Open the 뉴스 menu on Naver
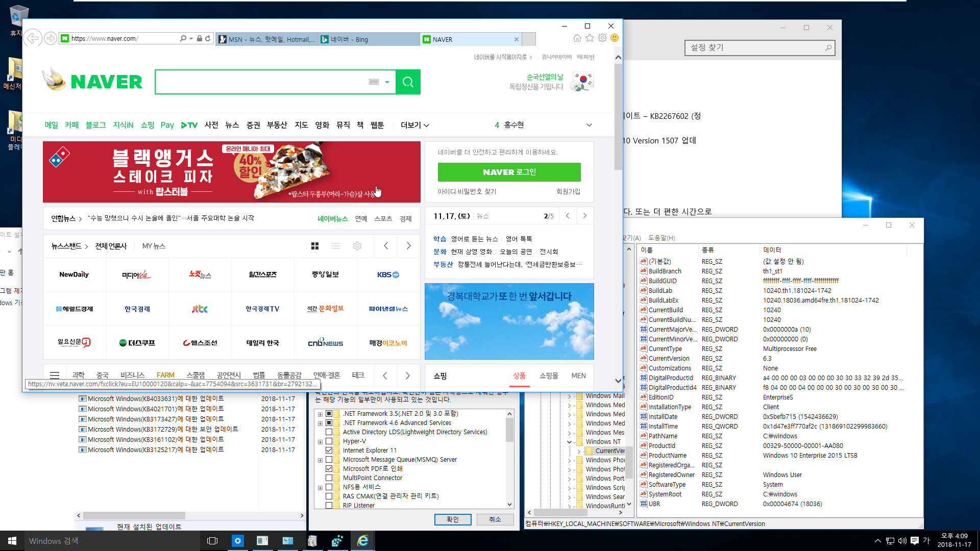 coord(232,125)
